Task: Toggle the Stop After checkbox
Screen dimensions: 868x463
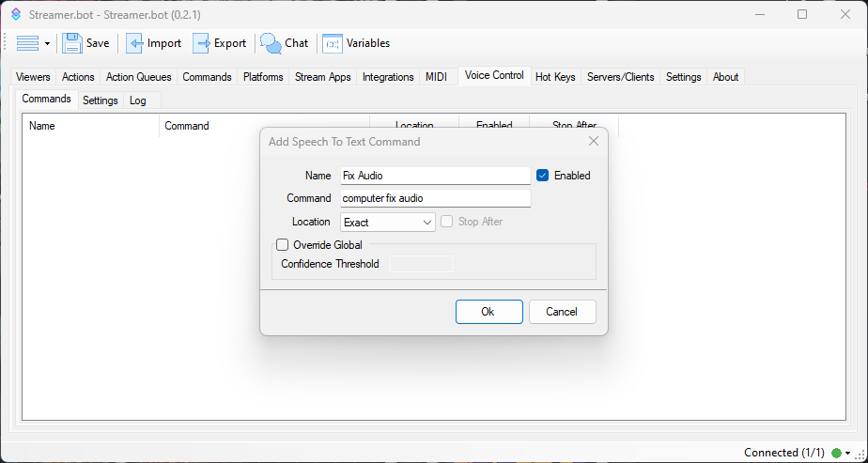Action: [x=448, y=223]
